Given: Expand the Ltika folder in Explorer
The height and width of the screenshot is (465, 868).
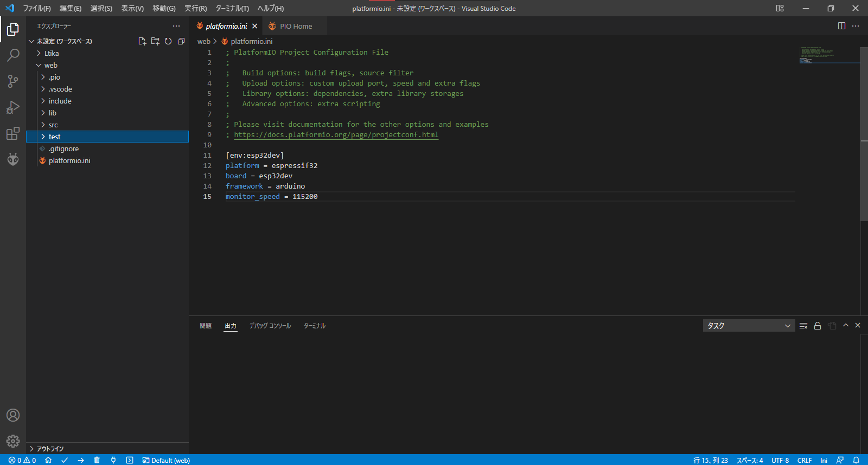Looking at the screenshot, I should (x=52, y=54).
